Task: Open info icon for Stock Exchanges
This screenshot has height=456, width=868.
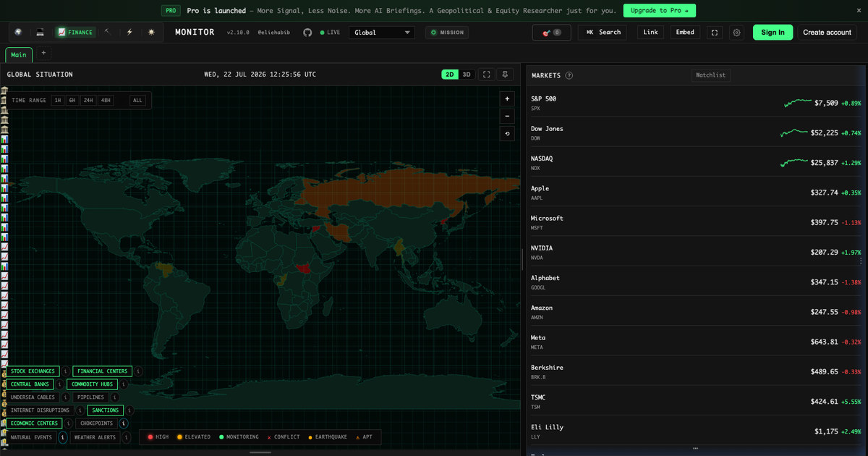Action: tap(66, 371)
